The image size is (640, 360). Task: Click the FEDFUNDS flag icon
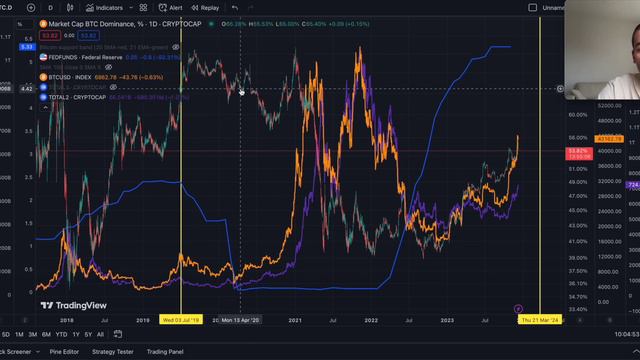coord(43,57)
